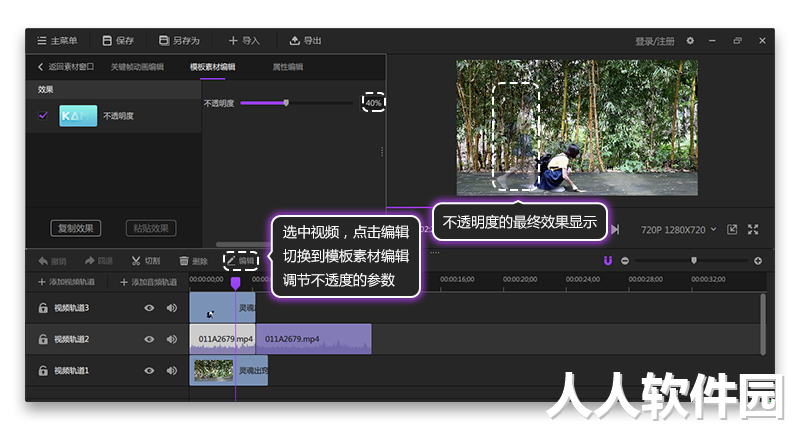
Task: Click 添加视频轨道 add video track
Action: click(x=66, y=282)
